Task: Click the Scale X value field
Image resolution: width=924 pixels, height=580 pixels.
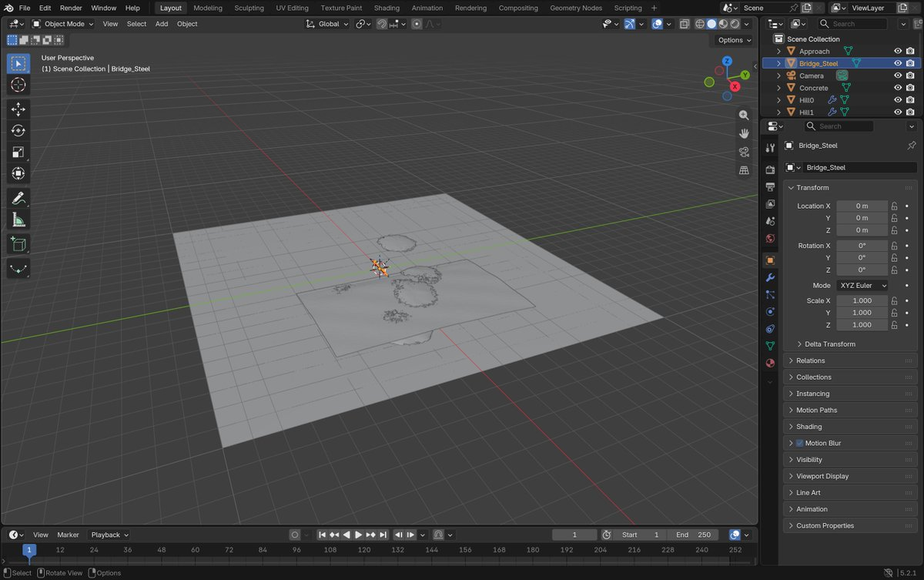Action: click(x=862, y=300)
